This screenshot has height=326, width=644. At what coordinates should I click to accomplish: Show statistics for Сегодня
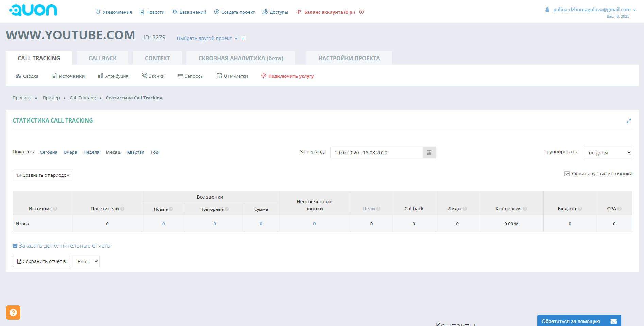pyautogui.click(x=49, y=152)
